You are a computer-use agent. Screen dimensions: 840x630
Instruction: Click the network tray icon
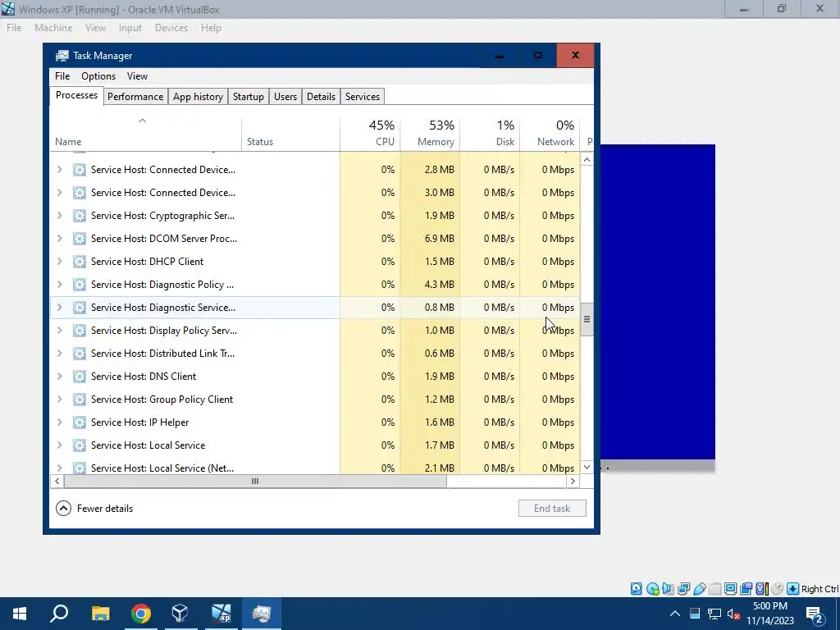coord(714,614)
